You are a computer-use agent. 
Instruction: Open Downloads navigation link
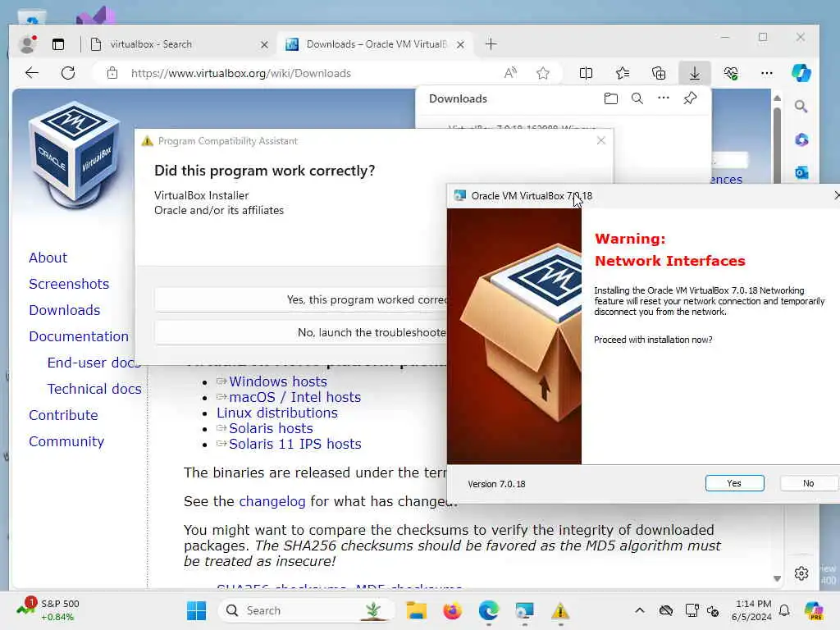click(65, 310)
